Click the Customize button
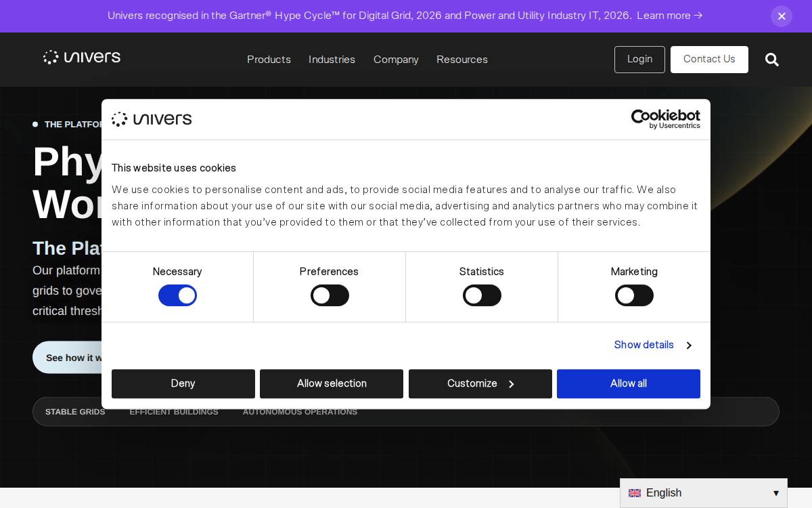This screenshot has width=812, height=508. tap(480, 383)
